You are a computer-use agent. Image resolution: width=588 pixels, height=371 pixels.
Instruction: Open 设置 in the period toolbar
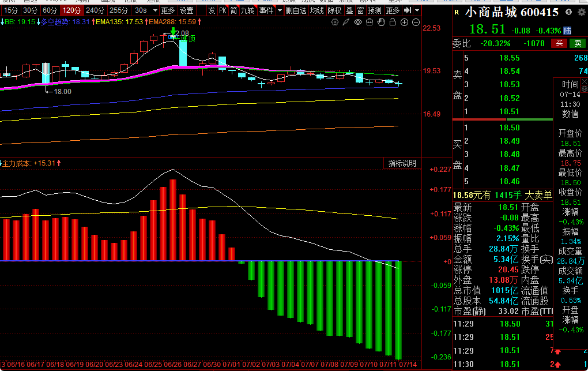[x=186, y=10]
